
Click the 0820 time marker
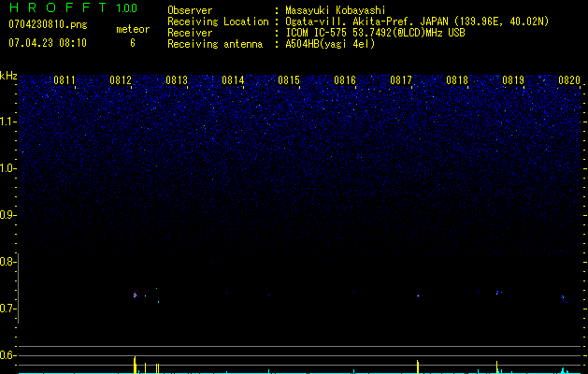tap(569, 80)
